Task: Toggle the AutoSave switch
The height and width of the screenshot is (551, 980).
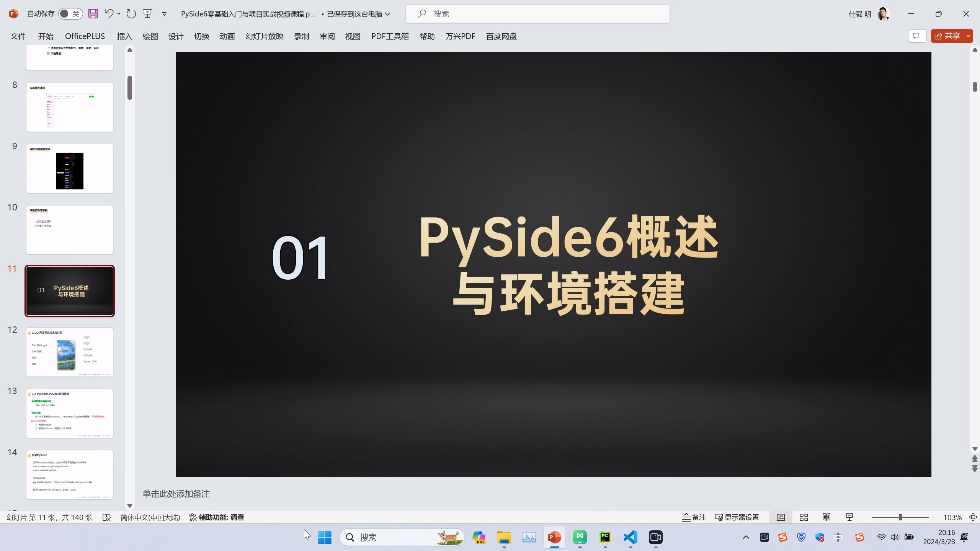Action: pyautogui.click(x=70, y=14)
